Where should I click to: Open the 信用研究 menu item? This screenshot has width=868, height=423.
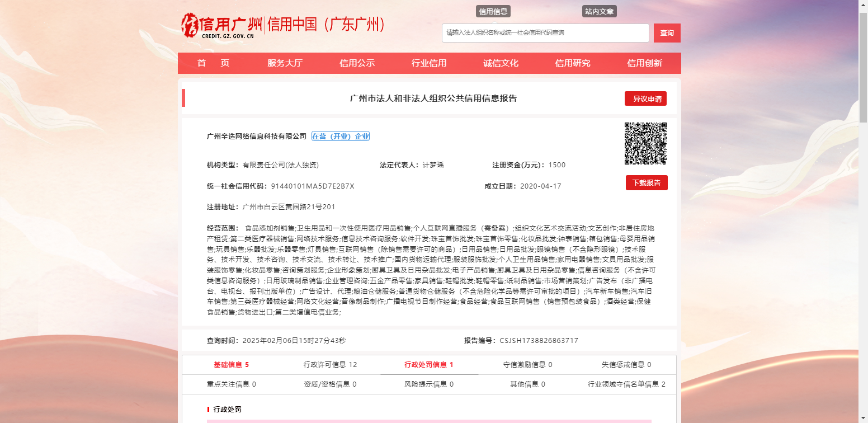point(573,63)
